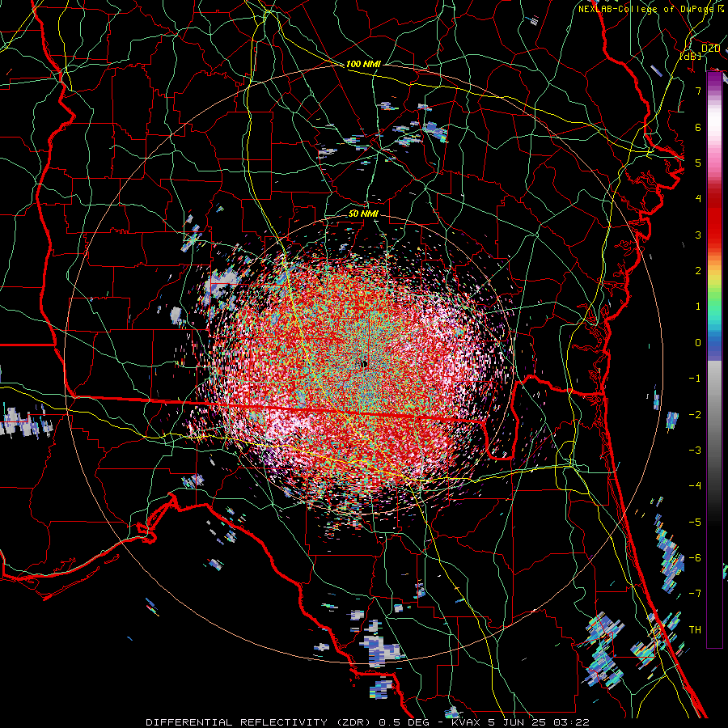The height and width of the screenshot is (728, 728).
Task: Click the 1 value on the color scale
Action: tap(698, 307)
